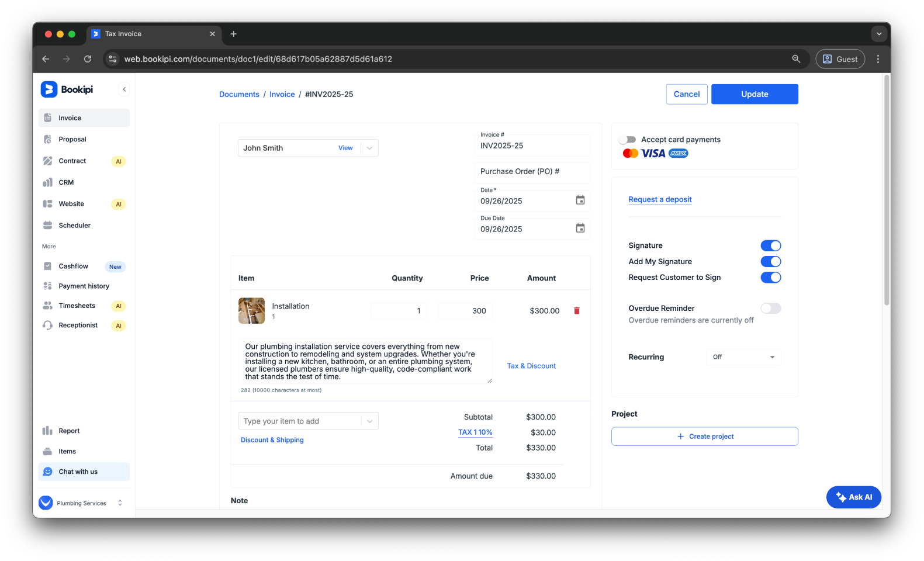Open Payment history in the sidebar
This screenshot has height=561, width=924.
[x=84, y=286]
